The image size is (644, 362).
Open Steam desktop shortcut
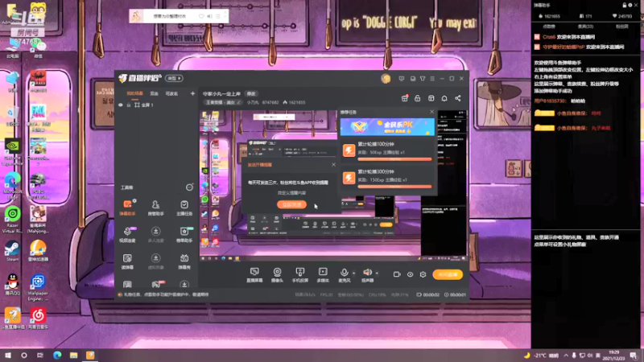point(12,251)
